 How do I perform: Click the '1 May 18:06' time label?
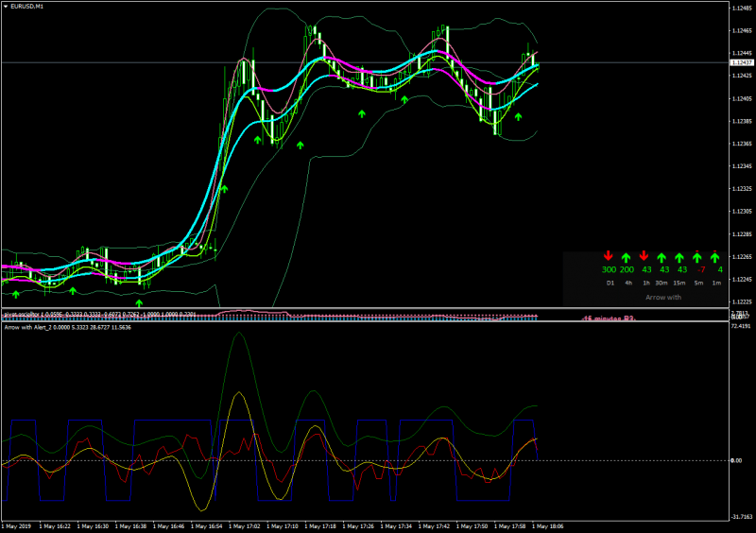click(x=548, y=526)
